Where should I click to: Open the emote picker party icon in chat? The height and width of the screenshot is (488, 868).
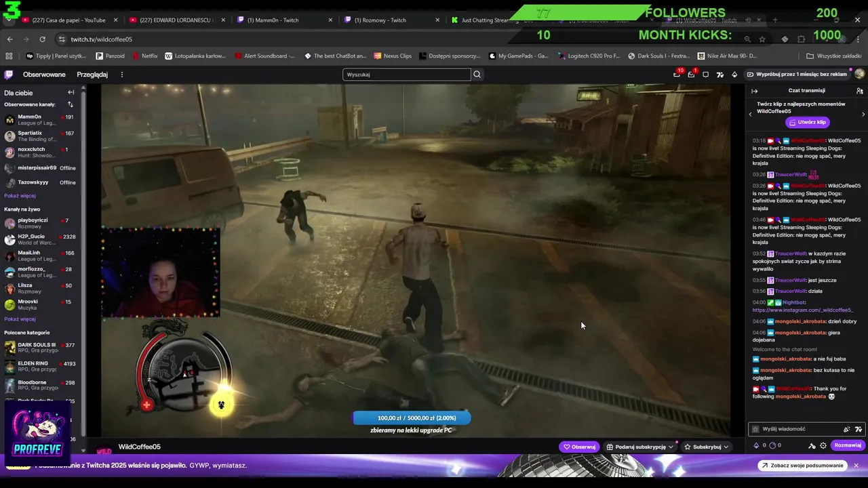coord(846,429)
